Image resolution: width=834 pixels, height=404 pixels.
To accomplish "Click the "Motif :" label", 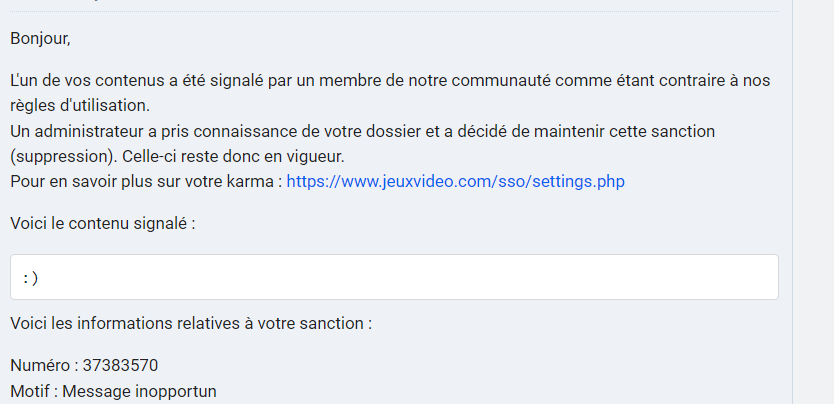I will click(x=34, y=392).
